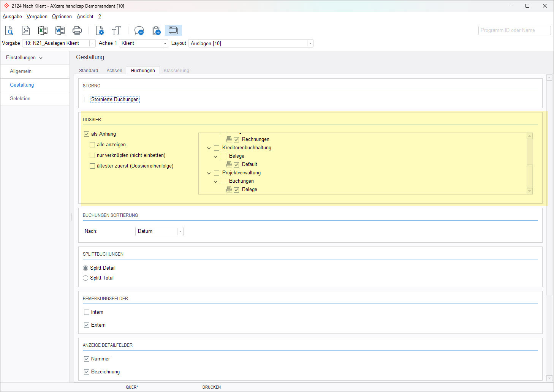Enable nur verknüpfen (nicht einbetten)

coord(92,155)
